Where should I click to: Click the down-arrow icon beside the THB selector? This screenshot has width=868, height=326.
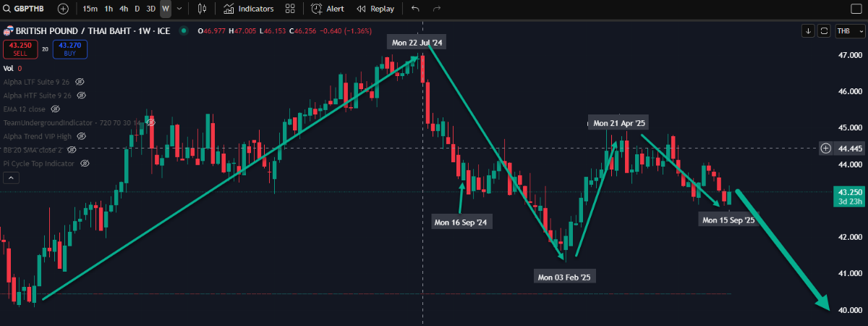pos(808,31)
